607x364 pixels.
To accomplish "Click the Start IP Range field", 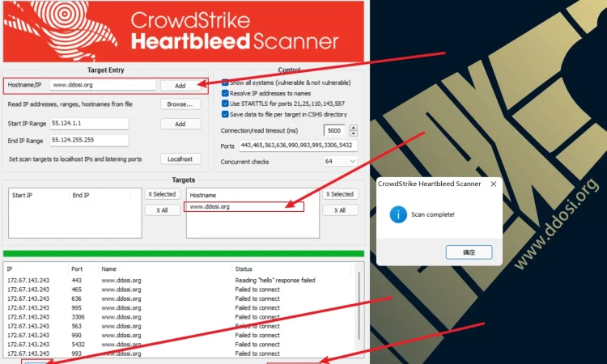I will coord(89,124).
